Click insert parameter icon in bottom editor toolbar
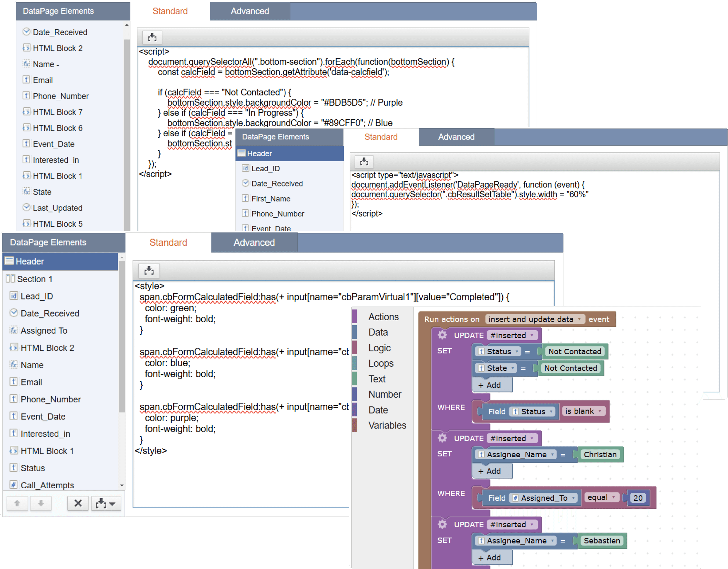Screen dimensions: 728x569 click(x=149, y=270)
